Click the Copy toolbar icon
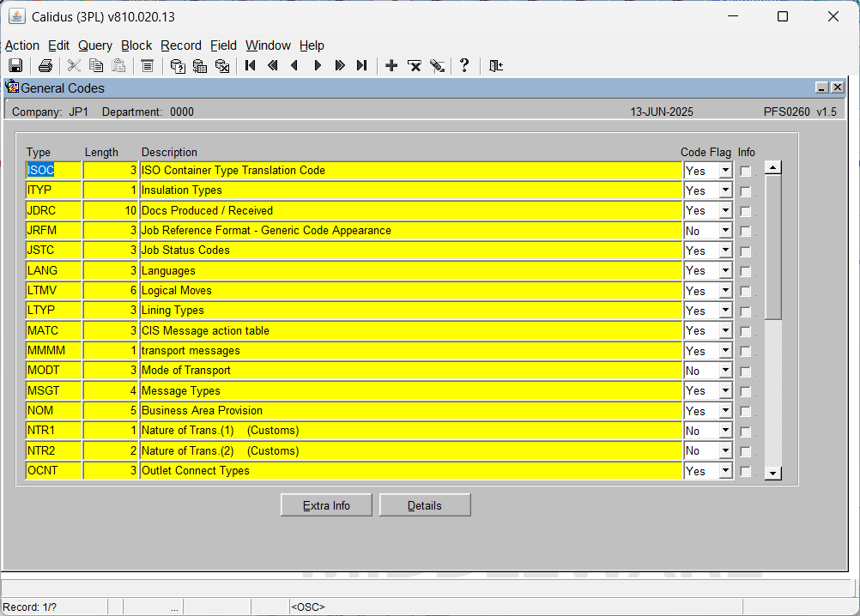The width and height of the screenshot is (860, 616). pyautogui.click(x=96, y=66)
